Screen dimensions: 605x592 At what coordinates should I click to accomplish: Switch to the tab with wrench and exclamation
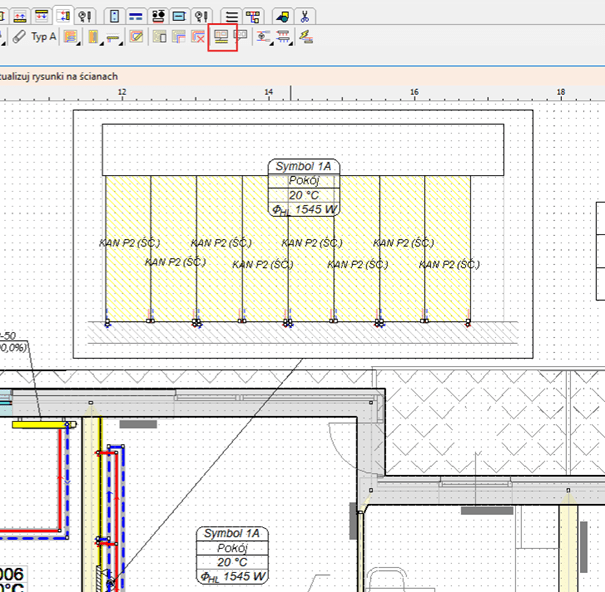click(87, 16)
